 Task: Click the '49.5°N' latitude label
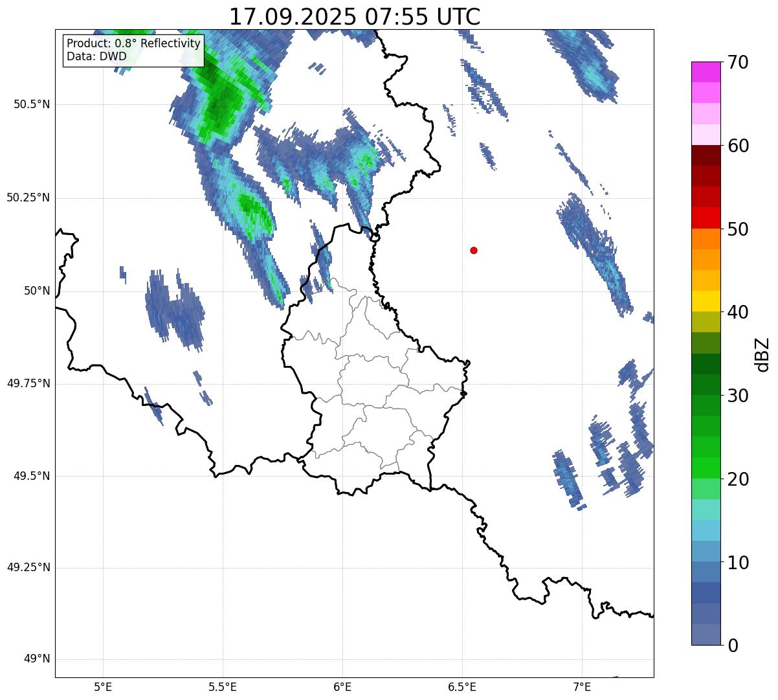(32, 476)
